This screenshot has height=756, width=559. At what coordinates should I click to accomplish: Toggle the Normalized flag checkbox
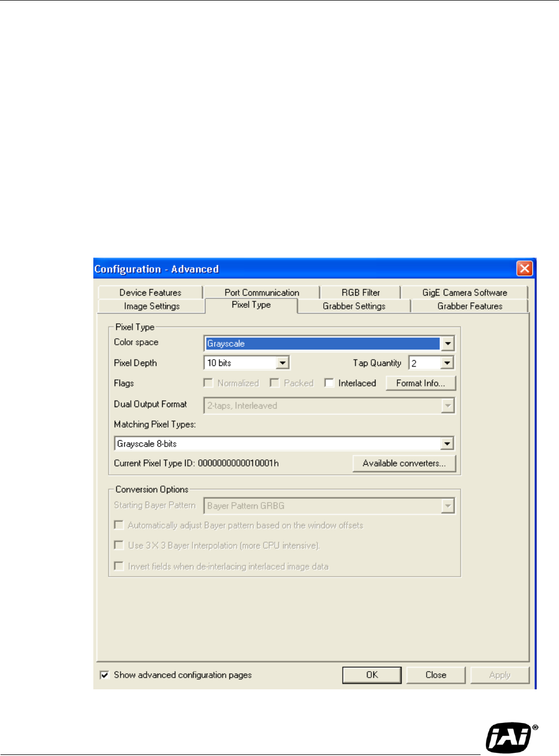(209, 383)
